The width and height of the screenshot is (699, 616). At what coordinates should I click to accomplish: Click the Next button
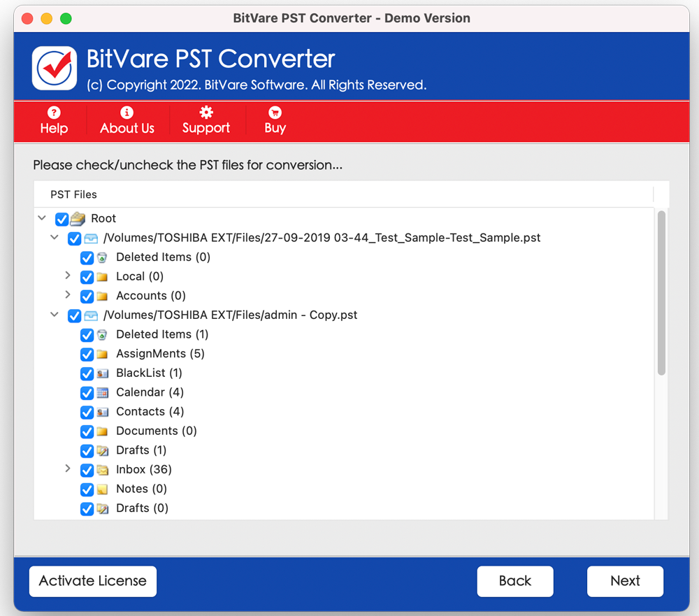tap(624, 581)
